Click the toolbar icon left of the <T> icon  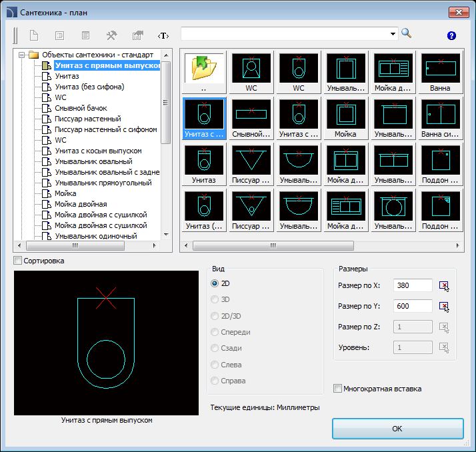pos(137,35)
